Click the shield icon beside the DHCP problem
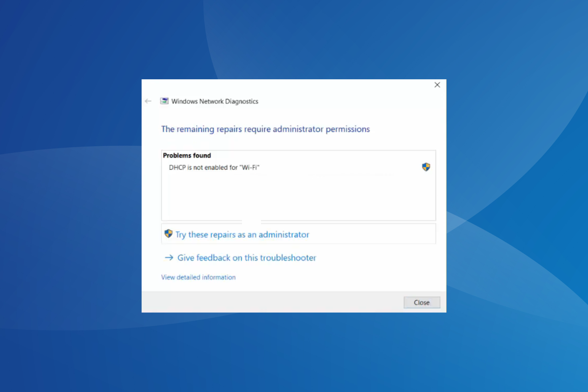The width and height of the screenshot is (588, 392). [x=426, y=167]
